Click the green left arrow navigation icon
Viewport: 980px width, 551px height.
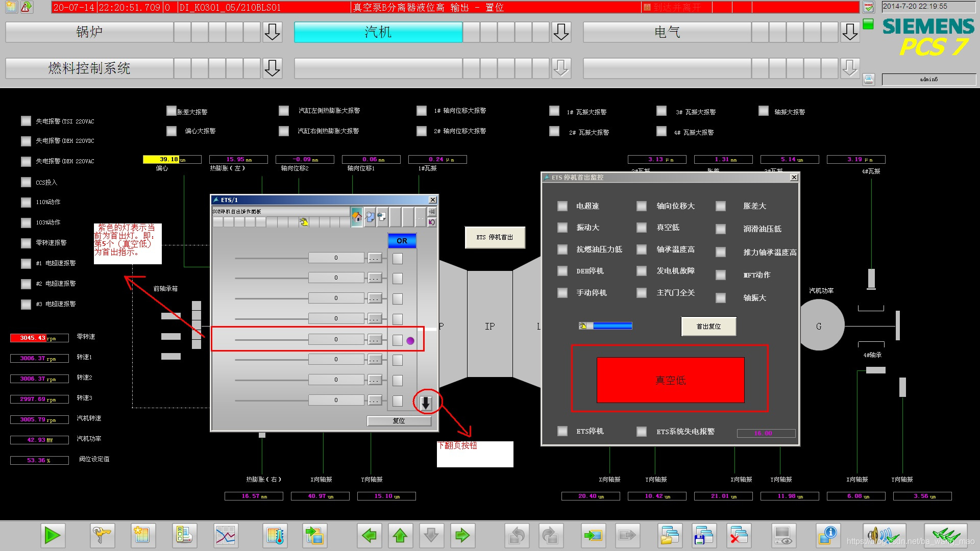tap(369, 535)
